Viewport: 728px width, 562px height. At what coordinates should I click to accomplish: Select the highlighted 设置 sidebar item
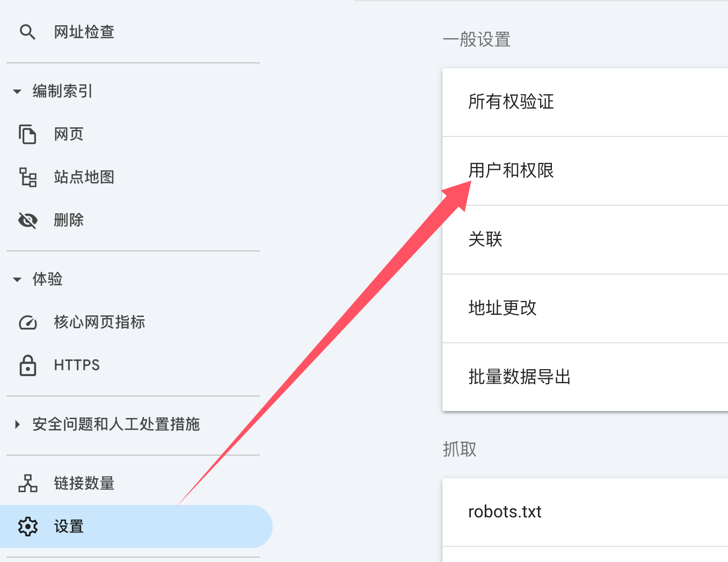[69, 527]
